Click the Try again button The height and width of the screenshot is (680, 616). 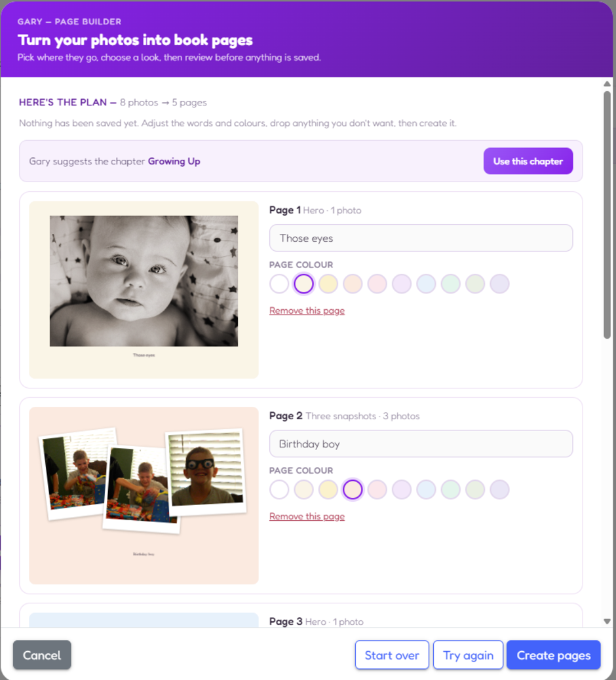[x=468, y=655]
